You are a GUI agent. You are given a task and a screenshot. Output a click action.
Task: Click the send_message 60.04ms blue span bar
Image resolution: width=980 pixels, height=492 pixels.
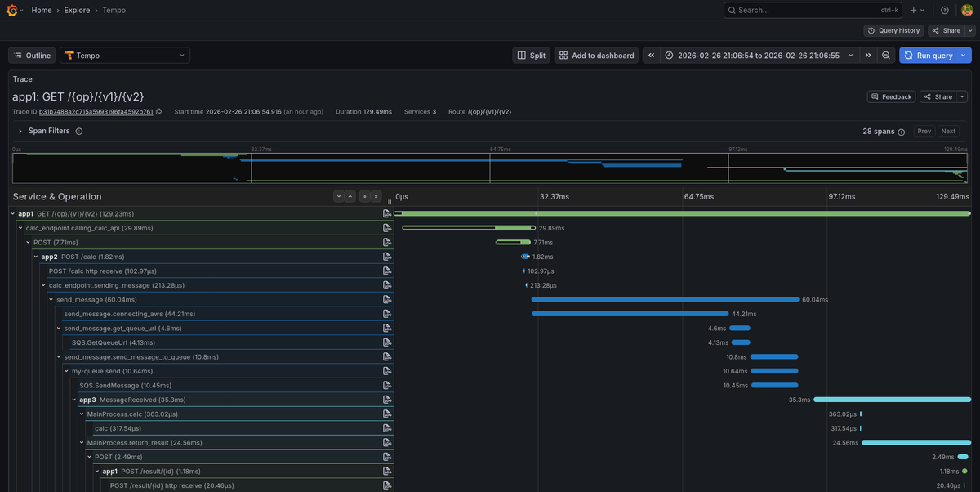[666, 300]
